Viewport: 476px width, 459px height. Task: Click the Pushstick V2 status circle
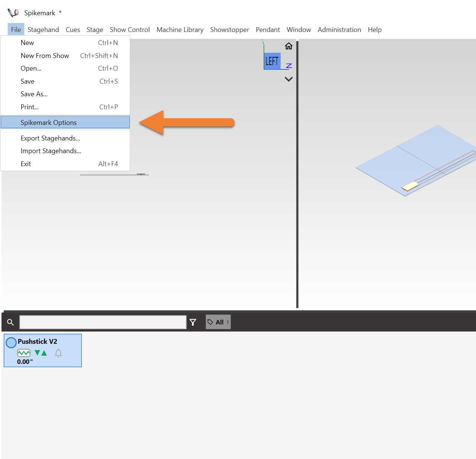11,342
